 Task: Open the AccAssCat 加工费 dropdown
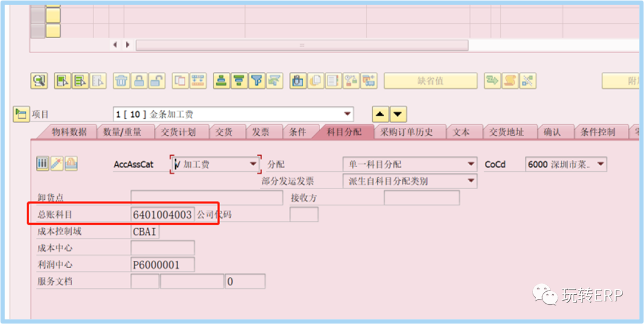(253, 165)
